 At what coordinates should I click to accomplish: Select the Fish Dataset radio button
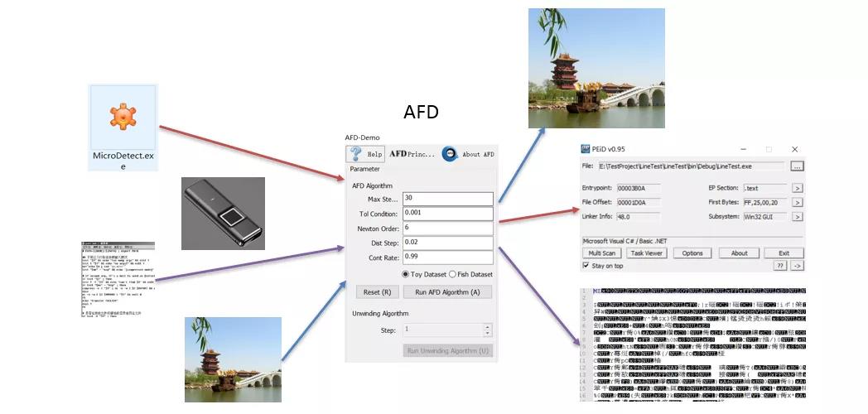click(x=452, y=274)
